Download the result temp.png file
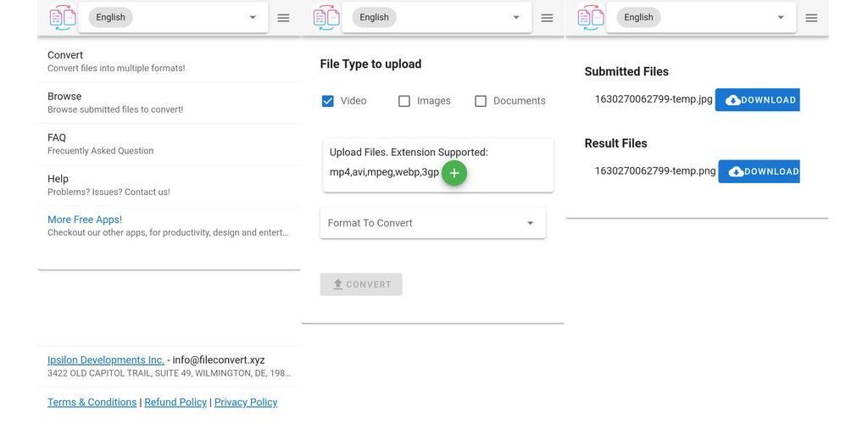Image resolution: width=868 pixels, height=424 pixels. point(759,171)
